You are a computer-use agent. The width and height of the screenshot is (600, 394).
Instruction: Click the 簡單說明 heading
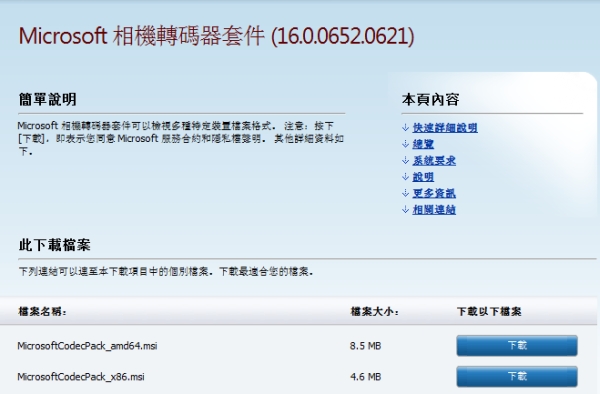tap(47, 99)
